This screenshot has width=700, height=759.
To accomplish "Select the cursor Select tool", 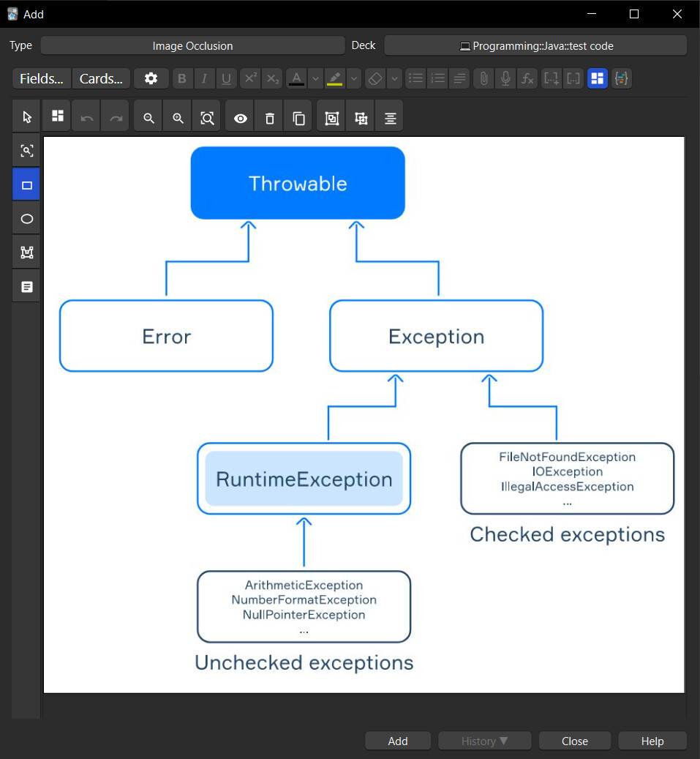I will point(26,117).
